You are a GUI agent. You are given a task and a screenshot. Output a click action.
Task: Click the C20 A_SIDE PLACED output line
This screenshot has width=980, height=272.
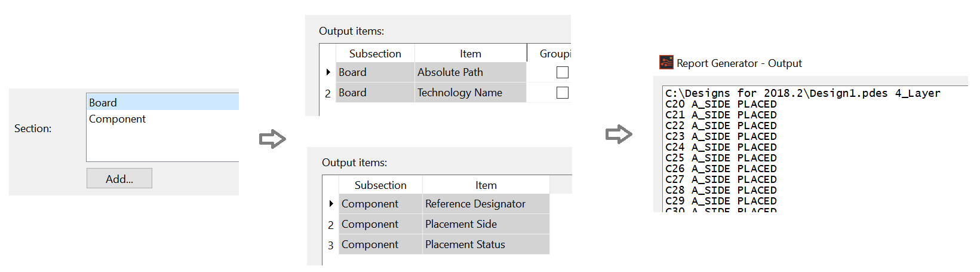721,104
